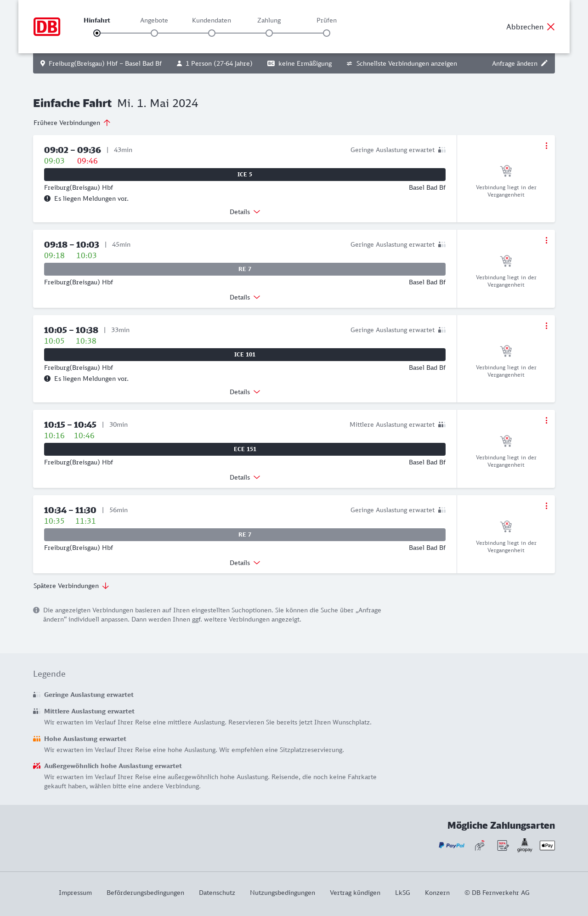Viewport: 588px width, 916px height.
Task: Load Frühere Verbindungen
Action: point(72,123)
